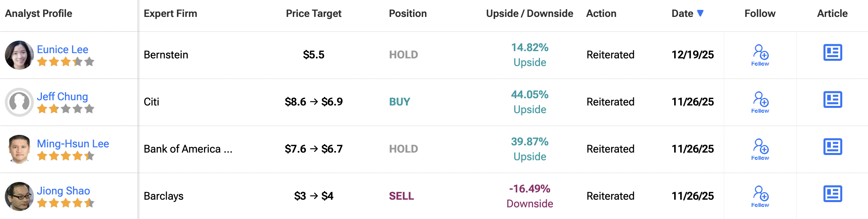Follow analyst Jeff Chung
This screenshot has width=868, height=219.
point(760,102)
